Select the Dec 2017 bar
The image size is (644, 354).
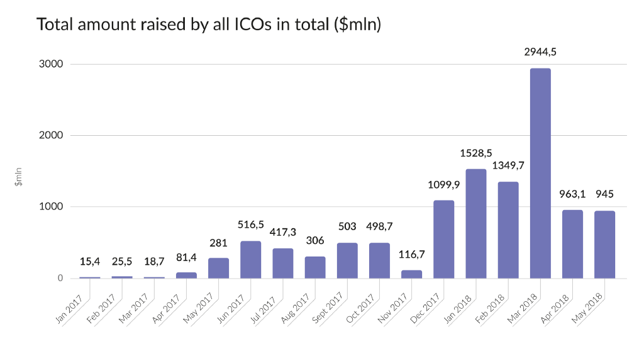click(x=444, y=239)
